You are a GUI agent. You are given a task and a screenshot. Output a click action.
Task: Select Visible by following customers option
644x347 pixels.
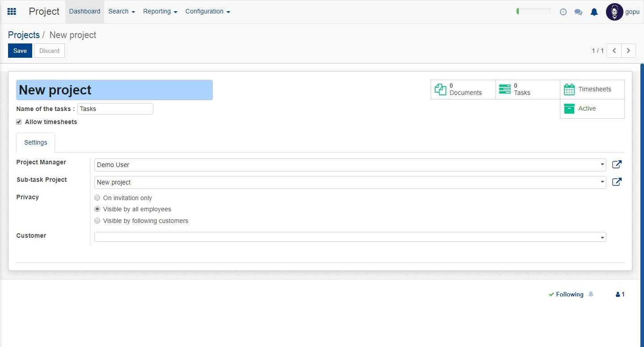[97, 221]
